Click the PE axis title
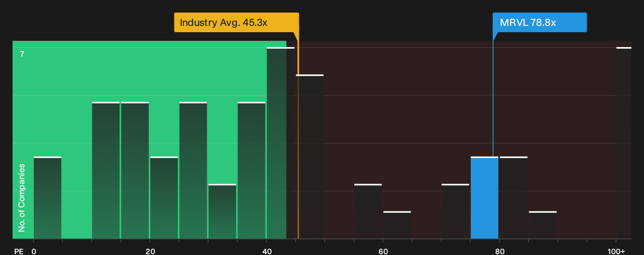Viewport: 644px width, 255px height. coord(19,251)
